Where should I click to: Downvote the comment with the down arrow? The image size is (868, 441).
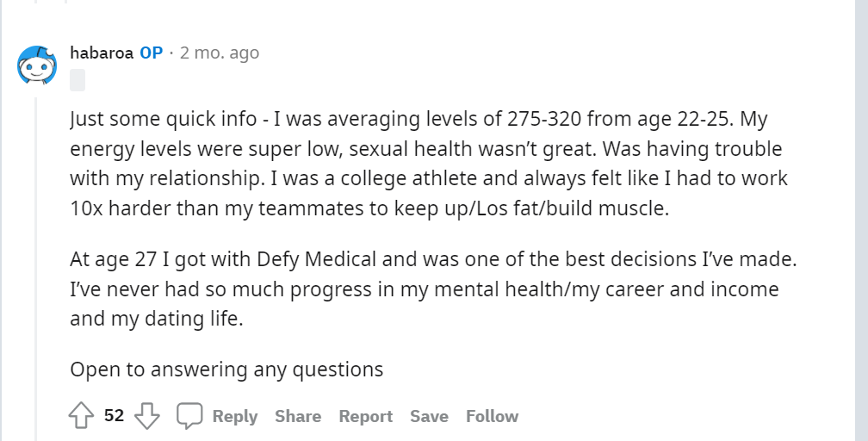146,415
